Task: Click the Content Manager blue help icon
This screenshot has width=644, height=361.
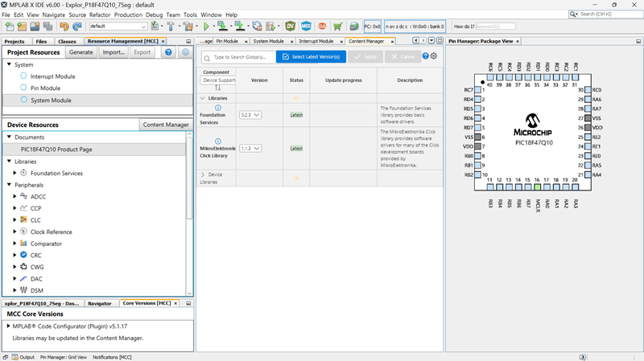Action: 426,56
